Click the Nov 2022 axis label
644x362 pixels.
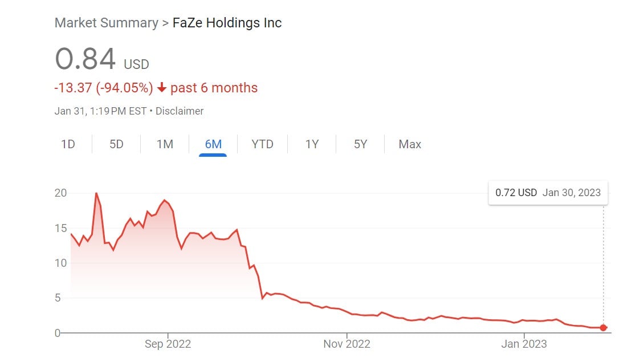(347, 344)
